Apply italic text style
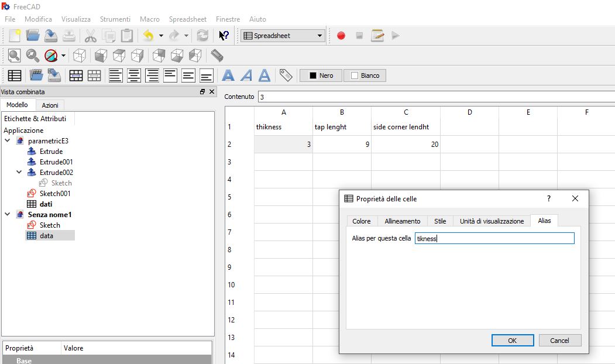This screenshot has height=364, width=615. (x=246, y=75)
